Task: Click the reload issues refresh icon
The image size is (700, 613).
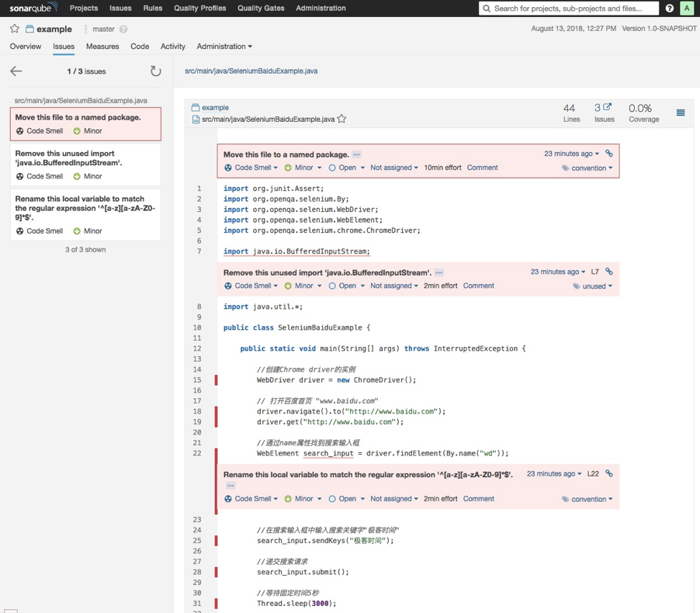Action: pyautogui.click(x=155, y=71)
